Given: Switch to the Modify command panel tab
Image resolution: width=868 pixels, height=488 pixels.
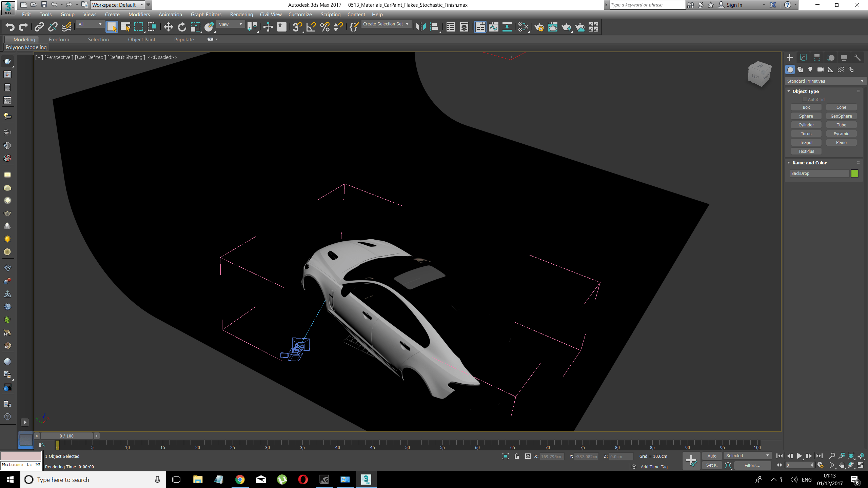Looking at the screenshot, I should point(803,58).
